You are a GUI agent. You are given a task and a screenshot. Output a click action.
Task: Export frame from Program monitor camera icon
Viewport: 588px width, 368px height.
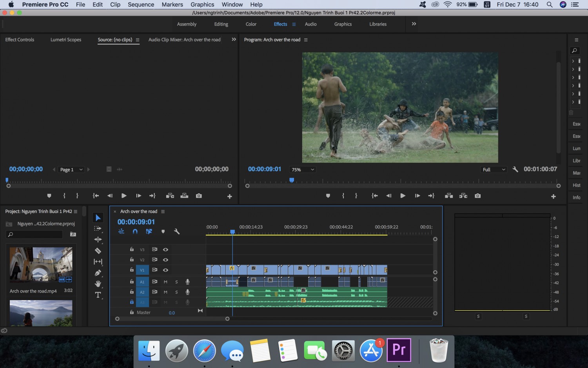click(x=477, y=196)
